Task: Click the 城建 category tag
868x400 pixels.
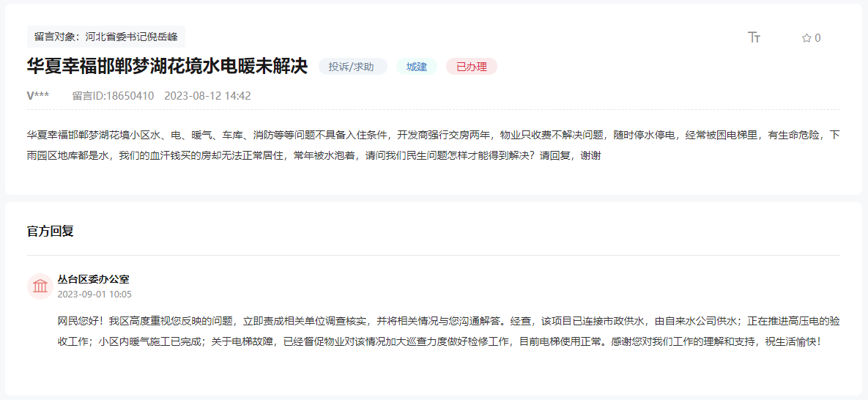Action: pyautogui.click(x=416, y=67)
